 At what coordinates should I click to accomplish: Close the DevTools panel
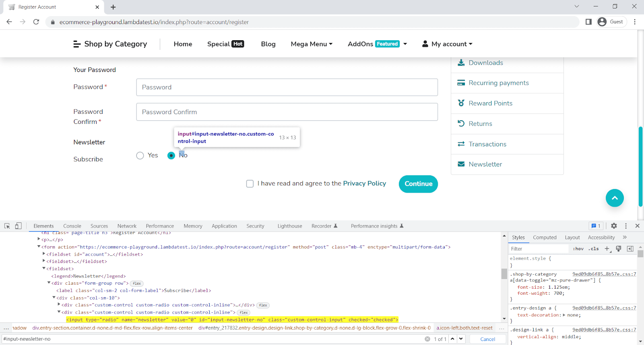pyautogui.click(x=637, y=226)
